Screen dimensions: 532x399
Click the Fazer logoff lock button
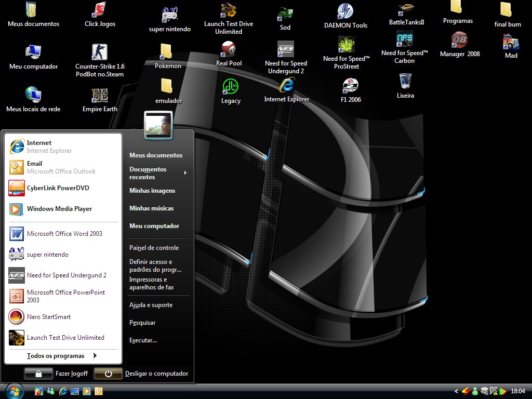[x=38, y=374]
